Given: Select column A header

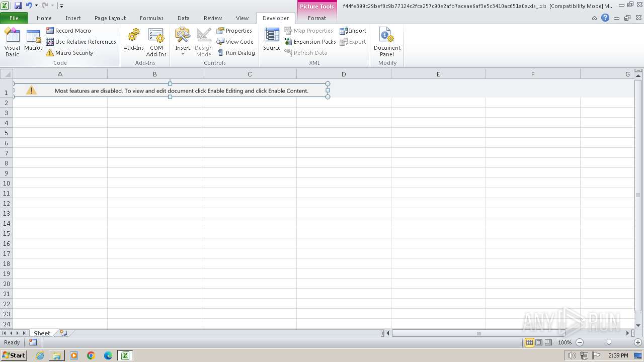Looking at the screenshot, I should click(x=60, y=74).
